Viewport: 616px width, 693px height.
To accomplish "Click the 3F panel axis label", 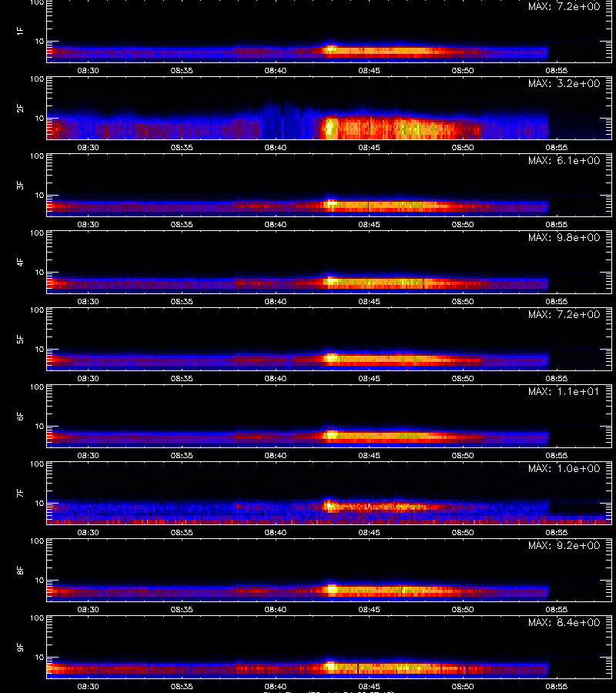I will (x=20, y=185).
